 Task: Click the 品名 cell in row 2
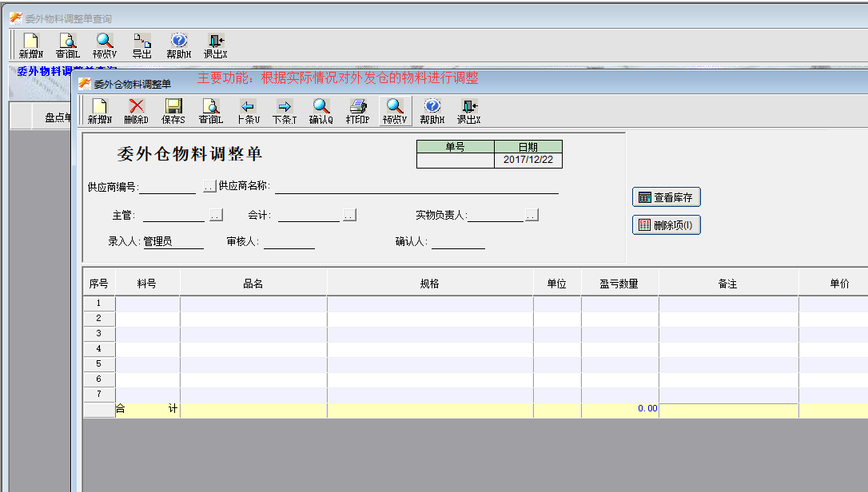point(253,318)
